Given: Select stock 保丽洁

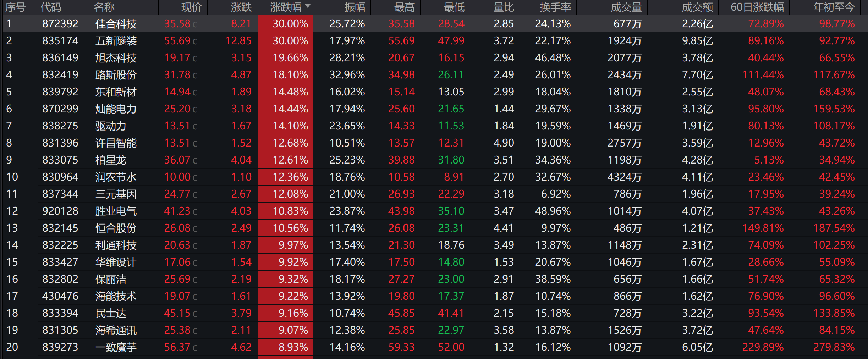Looking at the screenshot, I should point(111,279).
